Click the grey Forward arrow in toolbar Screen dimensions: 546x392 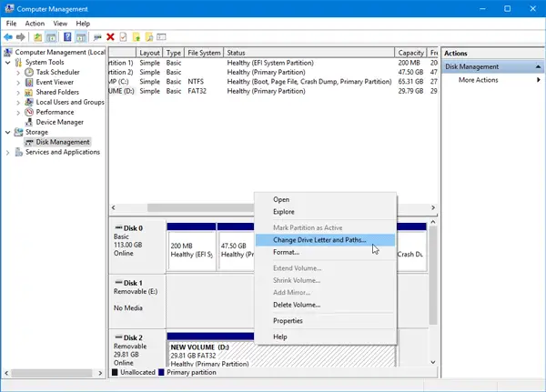point(21,37)
